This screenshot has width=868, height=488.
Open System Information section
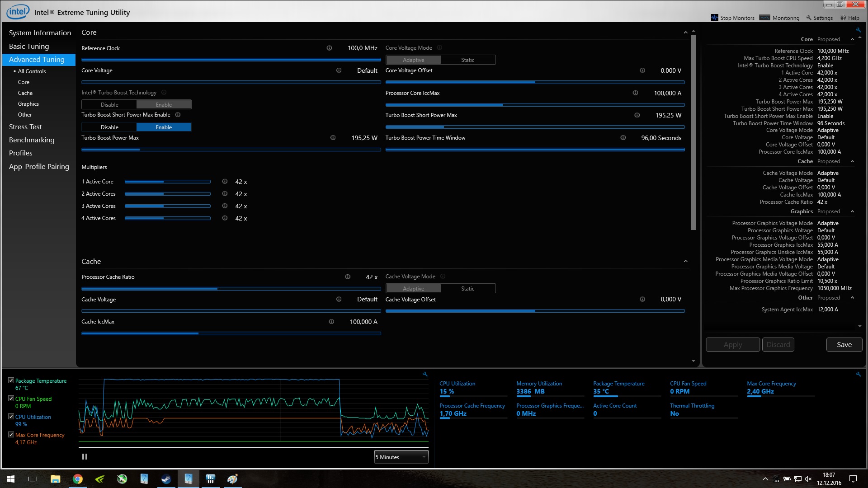40,33
